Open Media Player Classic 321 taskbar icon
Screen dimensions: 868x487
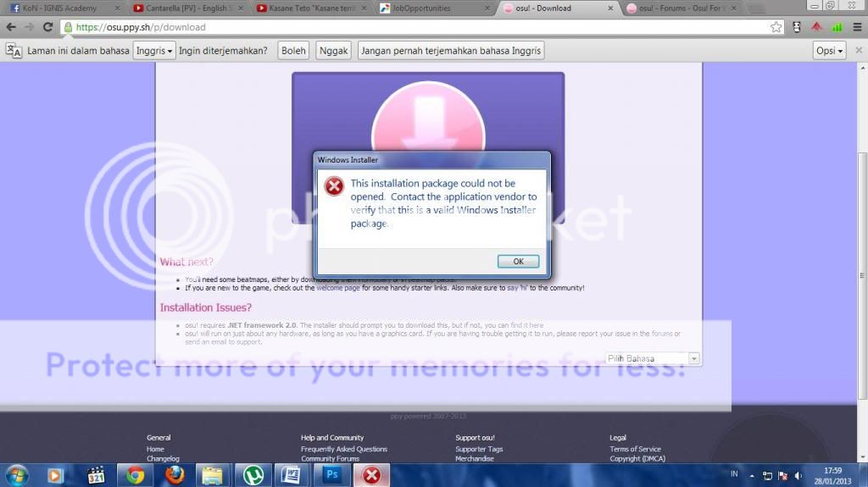tap(96, 475)
